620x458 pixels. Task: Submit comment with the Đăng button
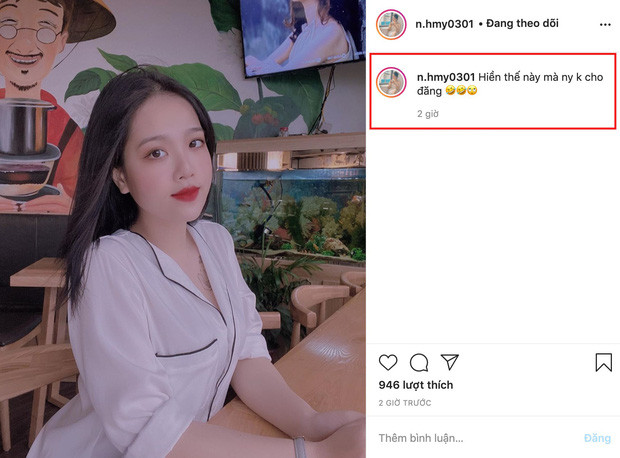(x=597, y=438)
